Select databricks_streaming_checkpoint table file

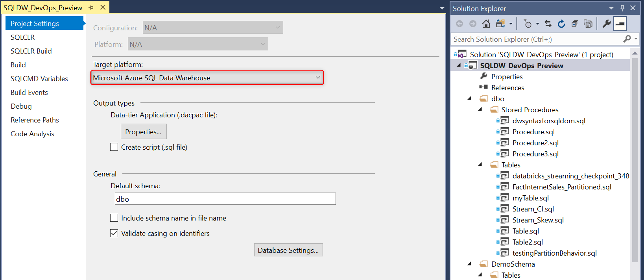[571, 176]
